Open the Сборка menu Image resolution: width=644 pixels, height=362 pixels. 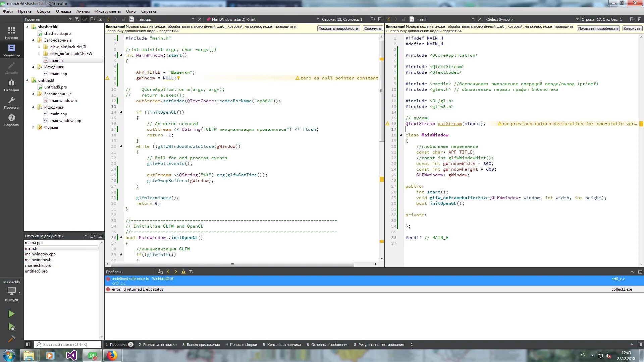click(x=44, y=11)
